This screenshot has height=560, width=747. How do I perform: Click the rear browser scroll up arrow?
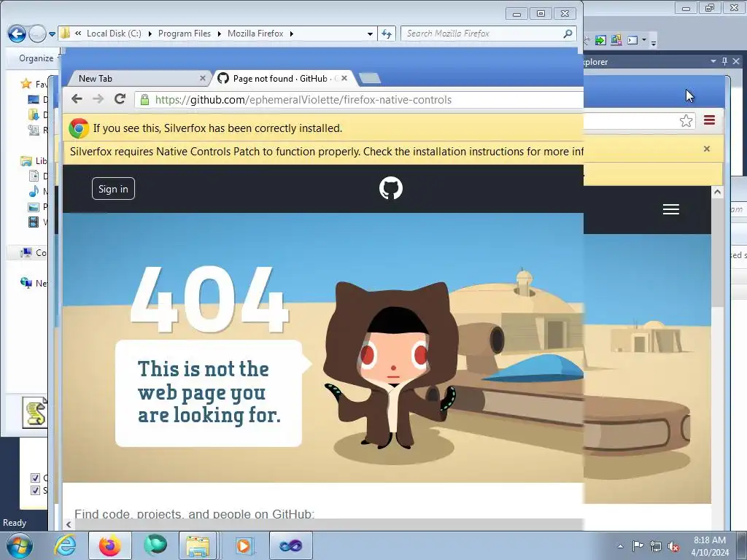pyautogui.click(x=718, y=192)
